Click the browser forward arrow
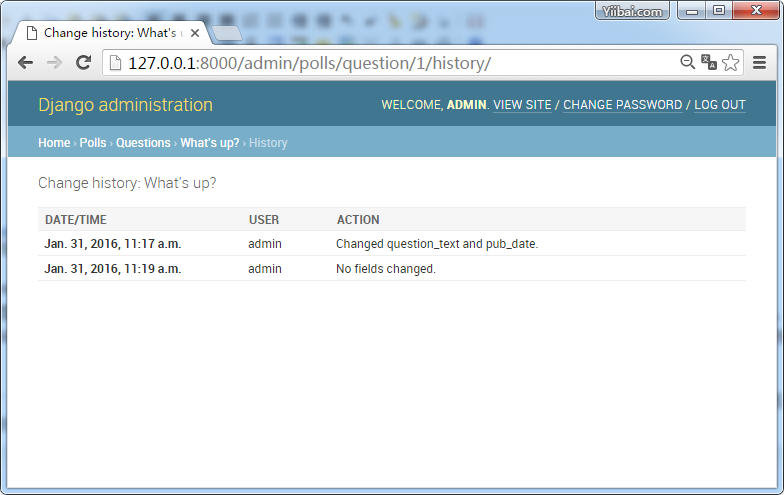The image size is (784, 495). coord(55,62)
